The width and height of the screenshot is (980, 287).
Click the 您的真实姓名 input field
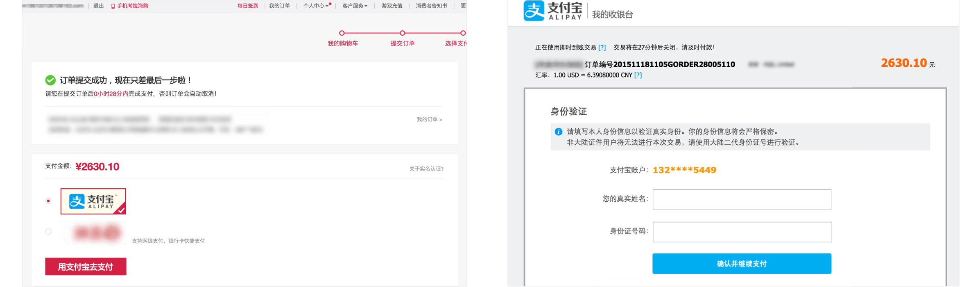pos(742,200)
